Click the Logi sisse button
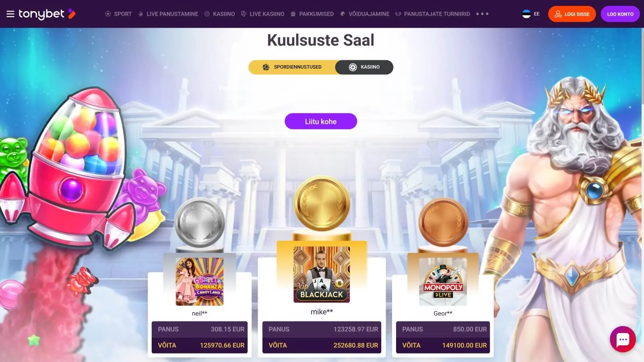644x362 pixels. 572,14
